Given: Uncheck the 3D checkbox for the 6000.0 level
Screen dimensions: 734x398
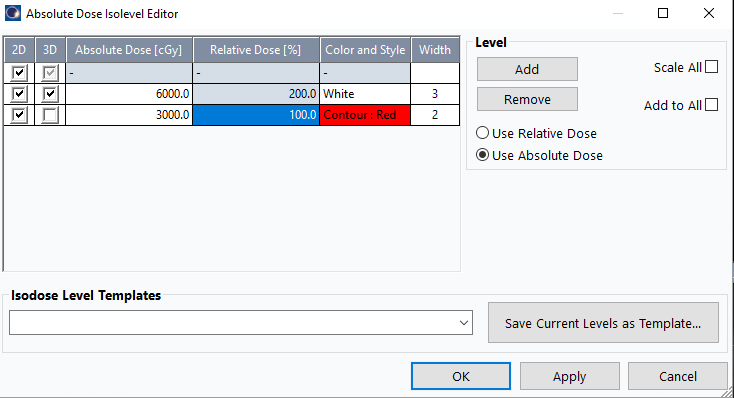Looking at the screenshot, I should [50, 94].
